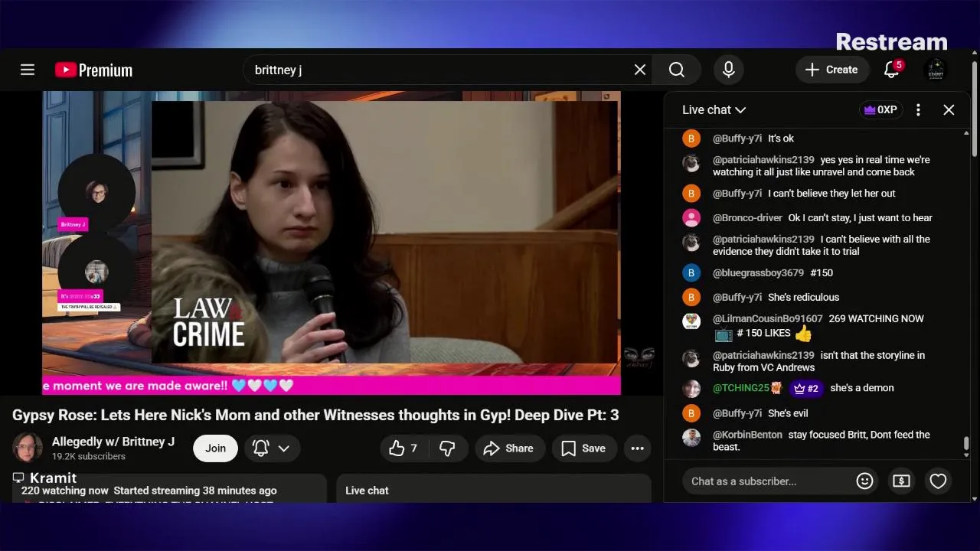Close the live chat panel

coord(949,109)
